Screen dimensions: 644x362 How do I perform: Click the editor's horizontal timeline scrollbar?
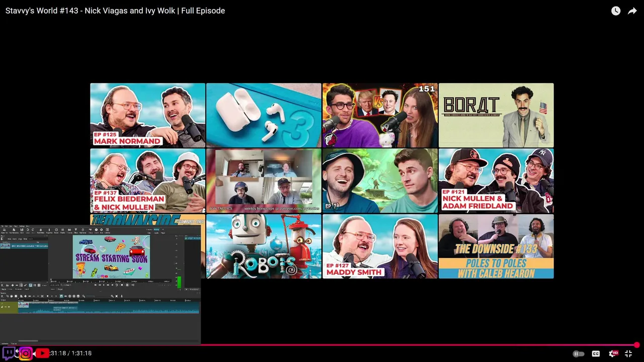pyautogui.click(x=28, y=340)
